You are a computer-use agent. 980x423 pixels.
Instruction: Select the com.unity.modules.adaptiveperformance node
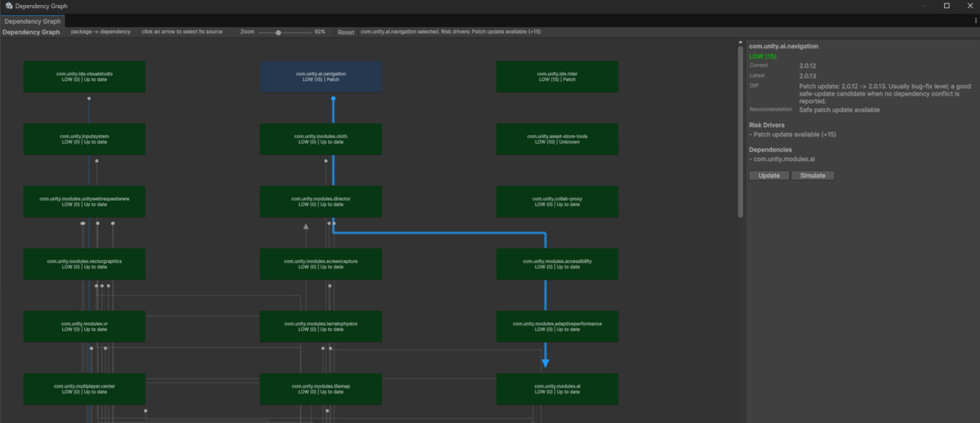click(558, 326)
